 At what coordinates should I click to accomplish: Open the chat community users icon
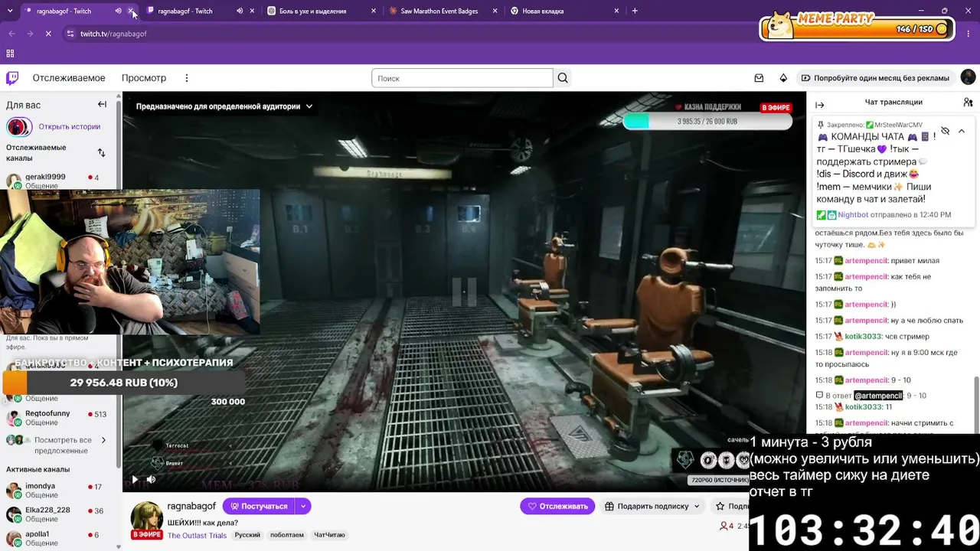[969, 102]
